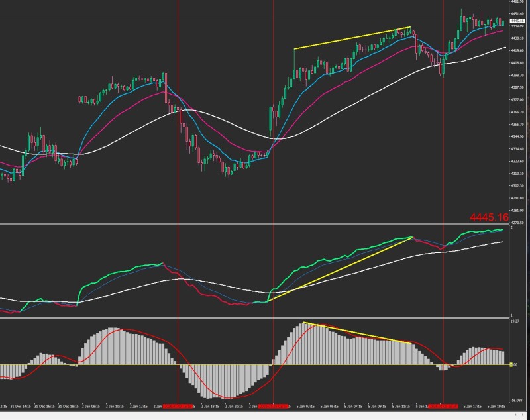
Task: Select the red 4445.16 price alert label
Action: click(490, 216)
